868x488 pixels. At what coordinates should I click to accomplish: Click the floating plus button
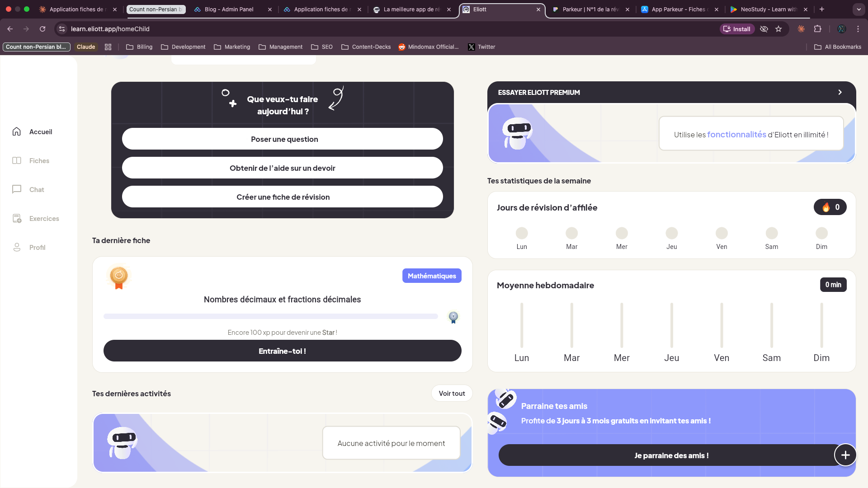[x=845, y=455]
